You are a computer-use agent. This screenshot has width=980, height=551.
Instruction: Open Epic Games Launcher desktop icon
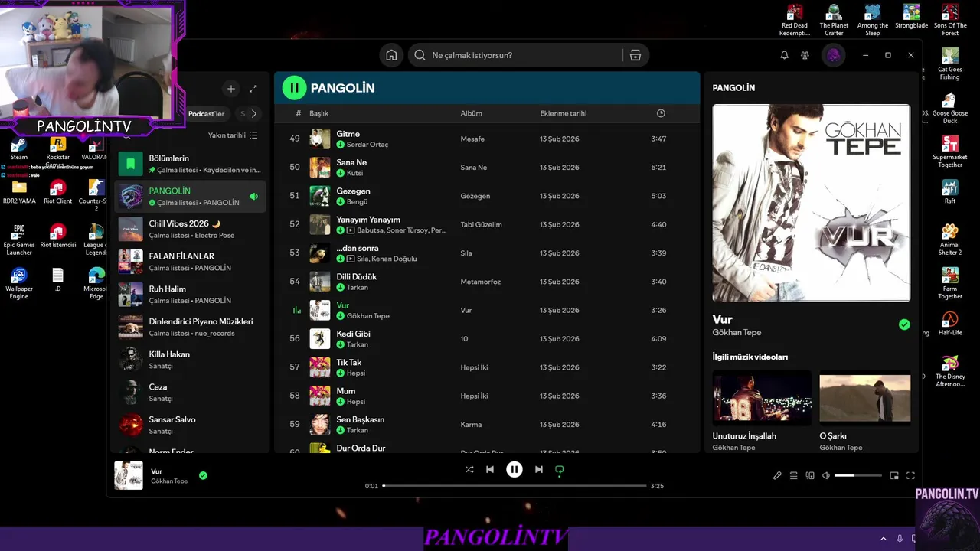tap(19, 240)
